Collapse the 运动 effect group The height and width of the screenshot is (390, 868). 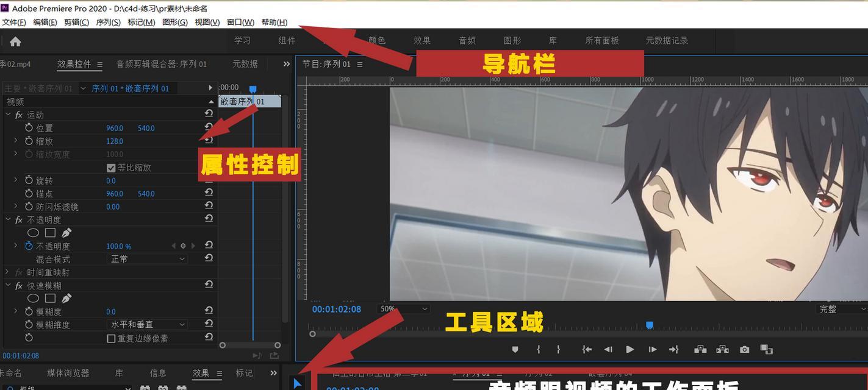(x=8, y=115)
